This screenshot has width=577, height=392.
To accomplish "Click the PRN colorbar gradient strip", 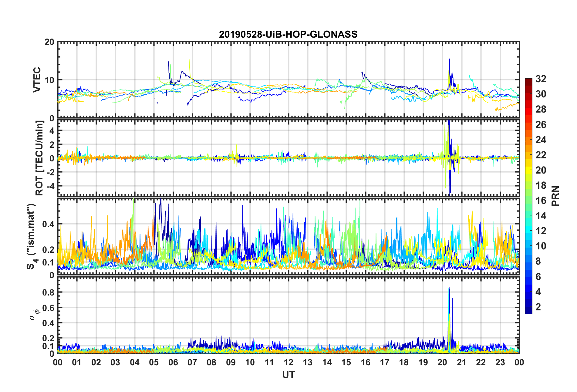I will tap(529, 196).
